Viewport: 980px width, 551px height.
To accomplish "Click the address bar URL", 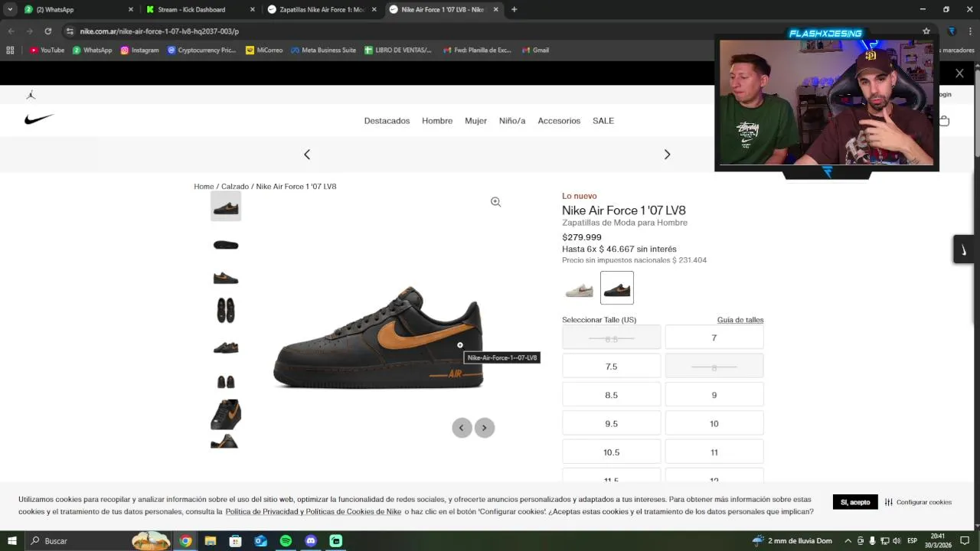I will coord(159,31).
